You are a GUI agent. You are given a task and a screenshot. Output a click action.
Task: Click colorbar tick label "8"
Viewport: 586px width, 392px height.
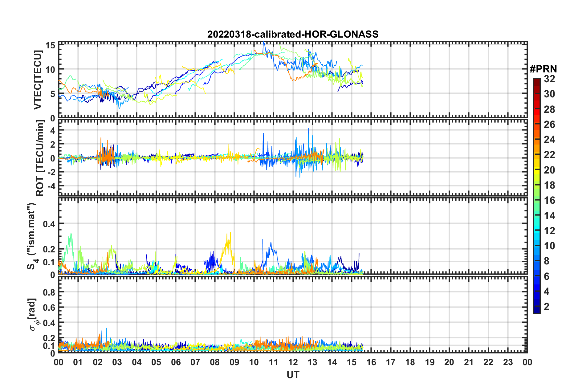point(547,261)
